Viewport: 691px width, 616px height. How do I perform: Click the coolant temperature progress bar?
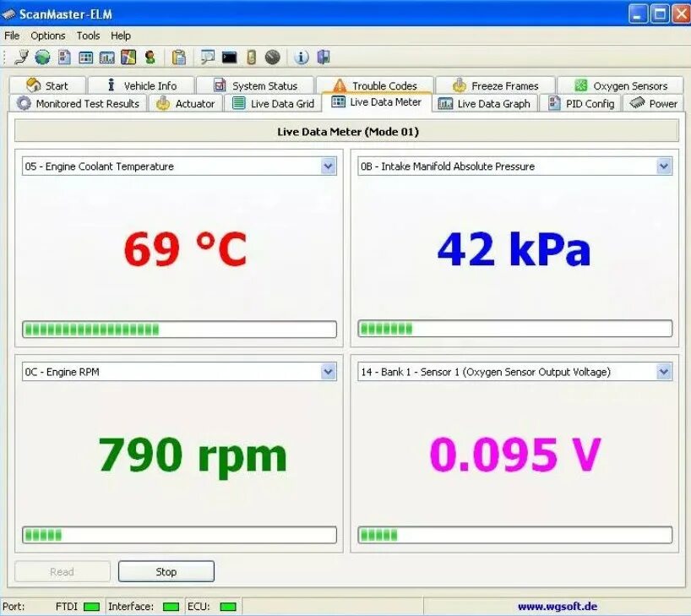coord(179,330)
